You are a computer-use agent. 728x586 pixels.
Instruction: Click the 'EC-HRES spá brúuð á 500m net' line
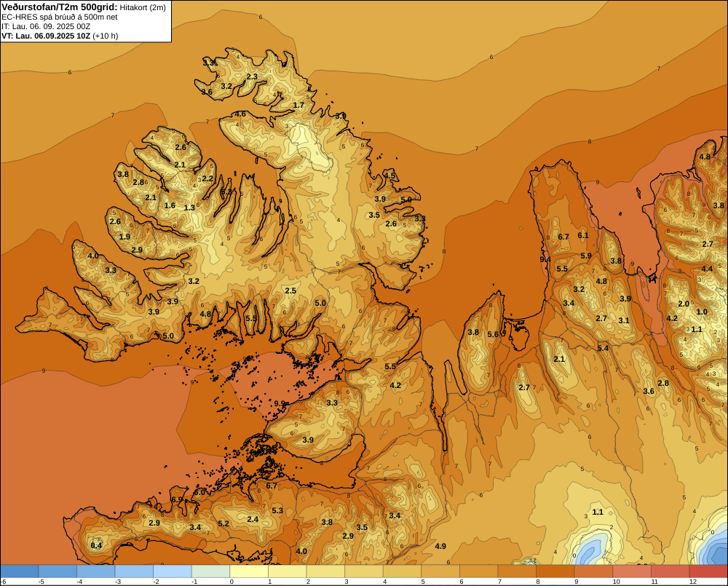[60, 17]
